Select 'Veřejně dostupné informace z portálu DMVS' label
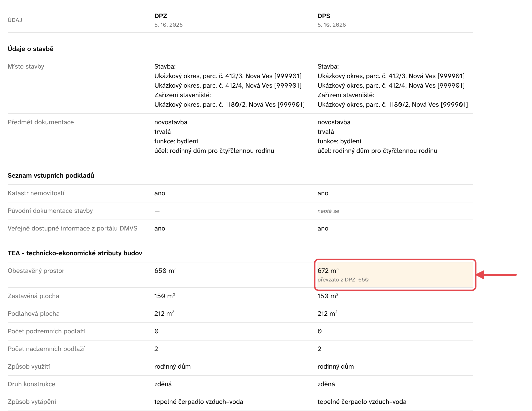Viewport: 532px width, 411px height. tap(73, 229)
